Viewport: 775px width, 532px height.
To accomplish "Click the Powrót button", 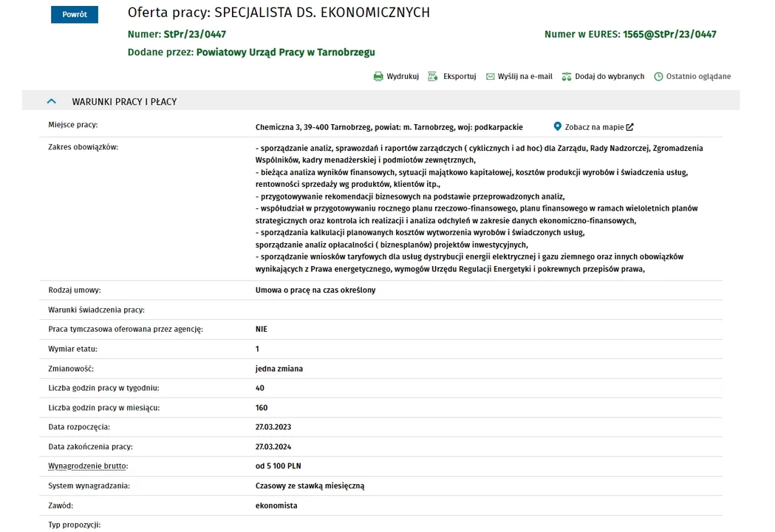I will [74, 14].
